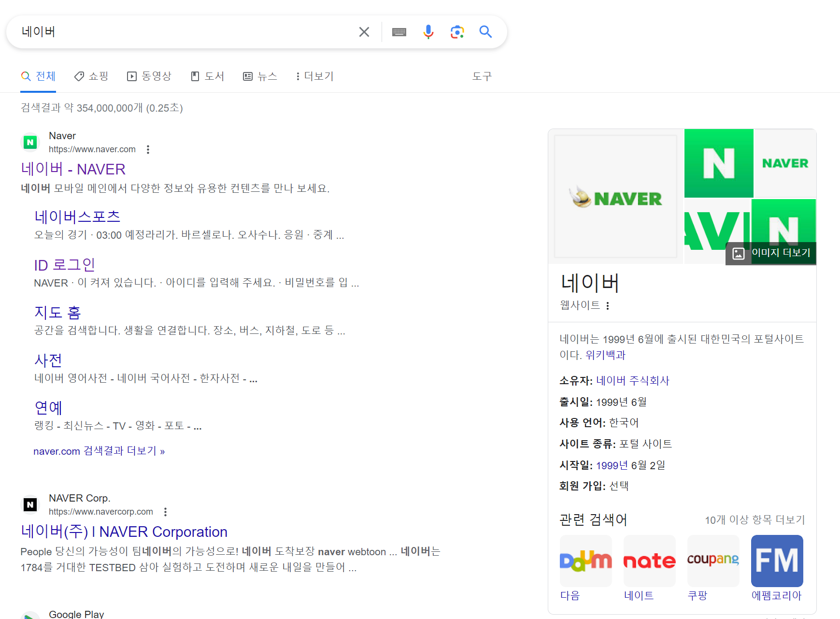The image size is (840, 619).
Task: Click the https://www.navercorp.com URL text
Action: (101, 512)
